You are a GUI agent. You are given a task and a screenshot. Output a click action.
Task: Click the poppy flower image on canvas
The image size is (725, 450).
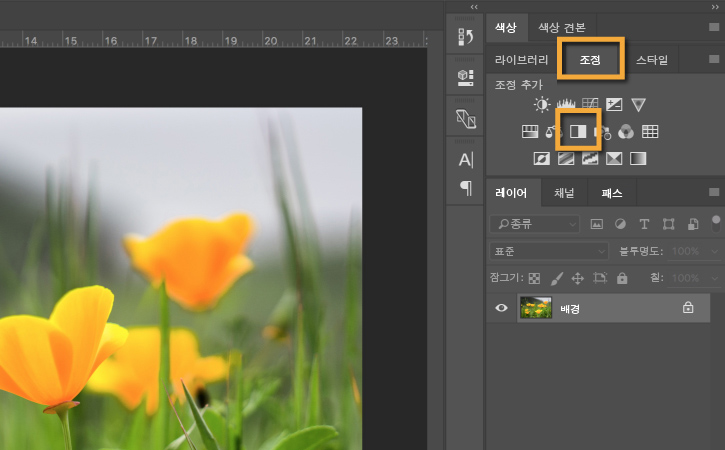(181, 278)
